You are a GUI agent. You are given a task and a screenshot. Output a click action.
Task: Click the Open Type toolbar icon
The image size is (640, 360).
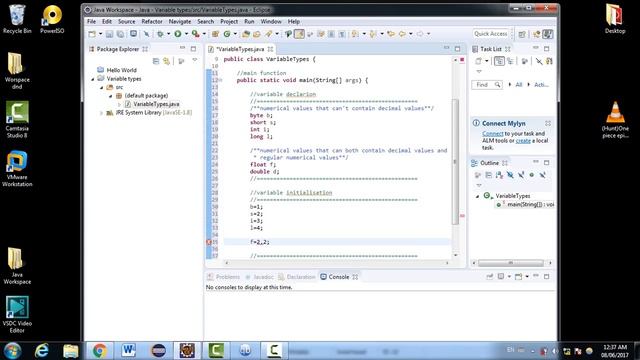[245, 34]
